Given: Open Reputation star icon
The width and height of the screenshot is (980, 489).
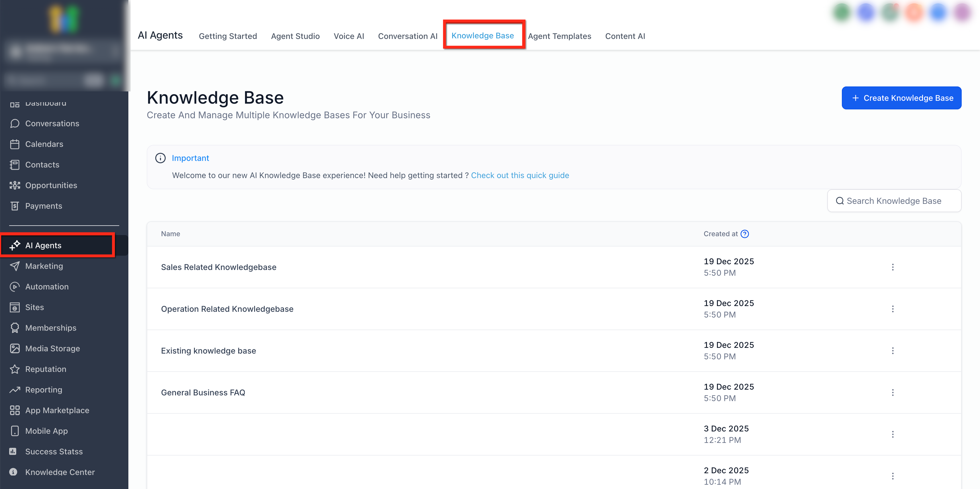Looking at the screenshot, I should coord(14,369).
